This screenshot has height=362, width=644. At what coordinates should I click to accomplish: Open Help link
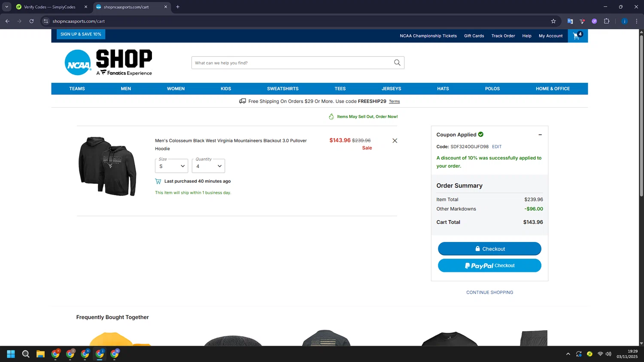[x=527, y=36]
